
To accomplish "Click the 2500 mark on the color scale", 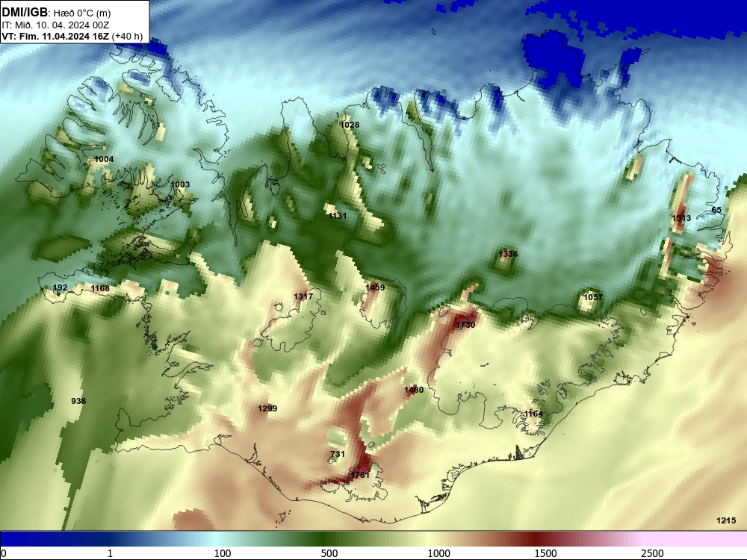I will [x=652, y=553].
